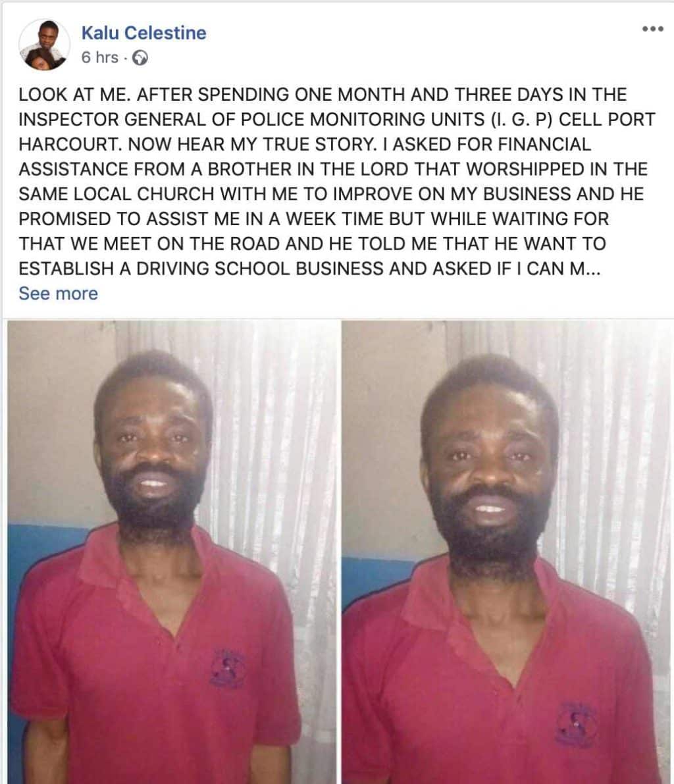The height and width of the screenshot is (784, 674).
Task: Open the right photo of the man
Action: (x=507, y=552)
